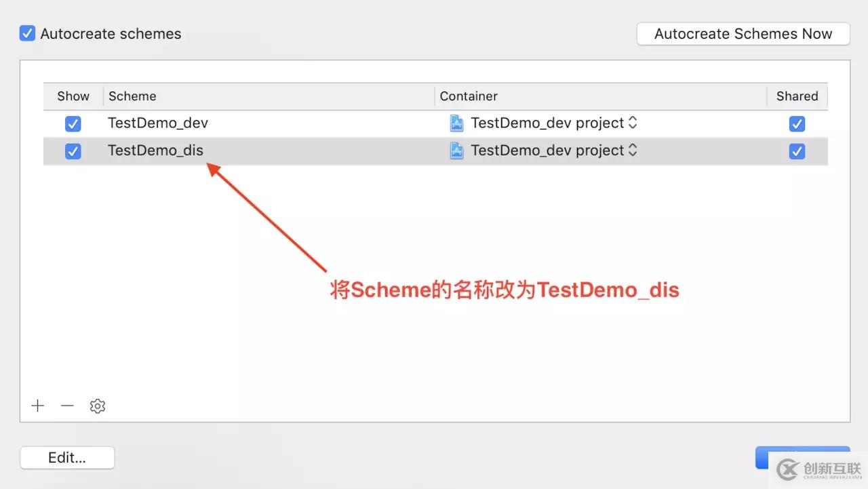Open the gear actions menu
This screenshot has width=868, height=489.
pyautogui.click(x=98, y=406)
